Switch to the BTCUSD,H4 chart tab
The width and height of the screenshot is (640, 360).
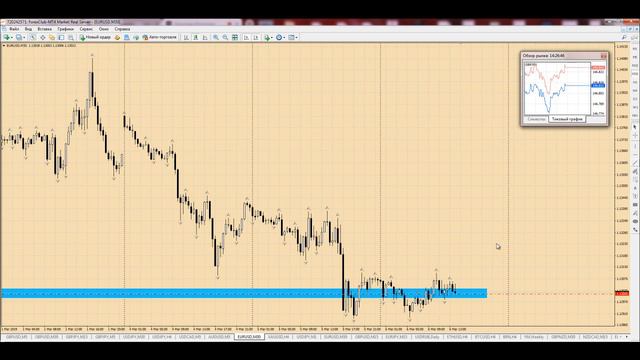(x=485, y=337)
